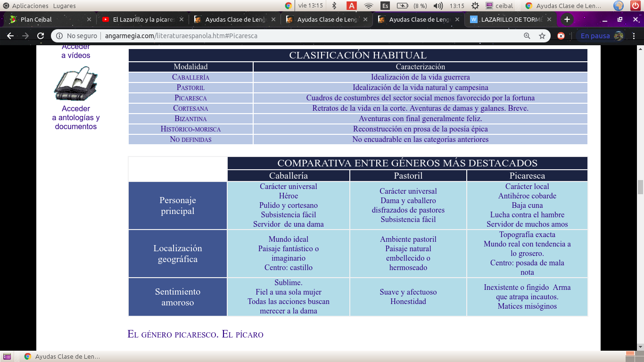Click the 'Acceder a antologías y documentos' link
Screen dimensions: 644x362
[76, 117]
